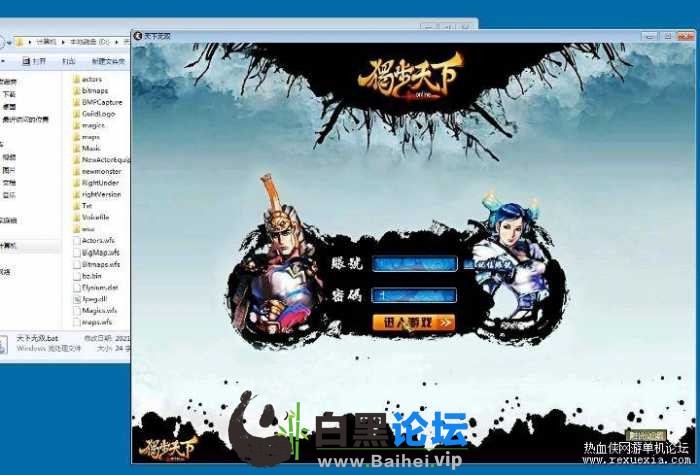Image resolution: width=700 pixels, height=475 pixels.
Task: Select 计算机 in the navigation pane
Action: [x=12, y=245]
